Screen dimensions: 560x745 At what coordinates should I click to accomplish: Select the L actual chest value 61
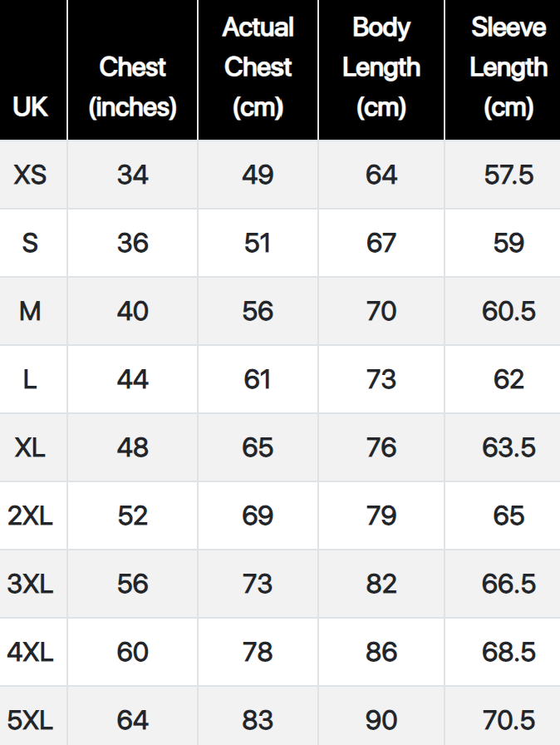click(x=258, y=379)
